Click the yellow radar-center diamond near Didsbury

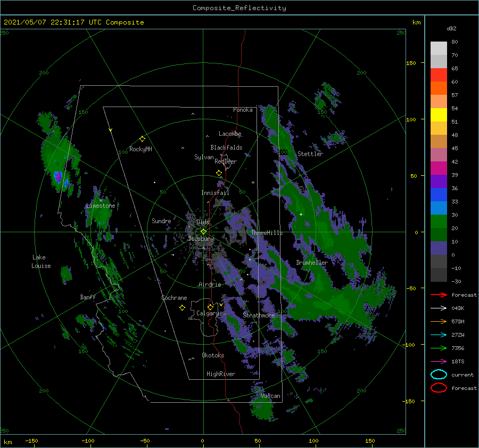[x=203, y=232]
